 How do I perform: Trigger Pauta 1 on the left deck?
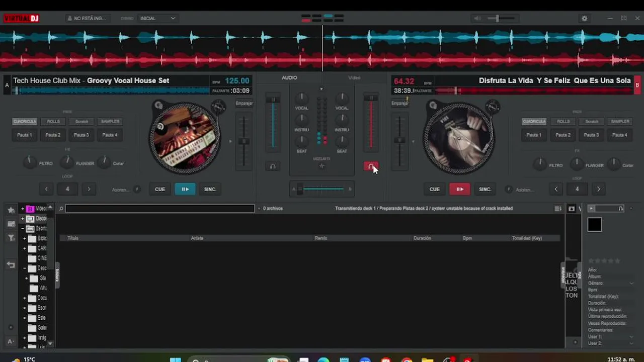25,135
